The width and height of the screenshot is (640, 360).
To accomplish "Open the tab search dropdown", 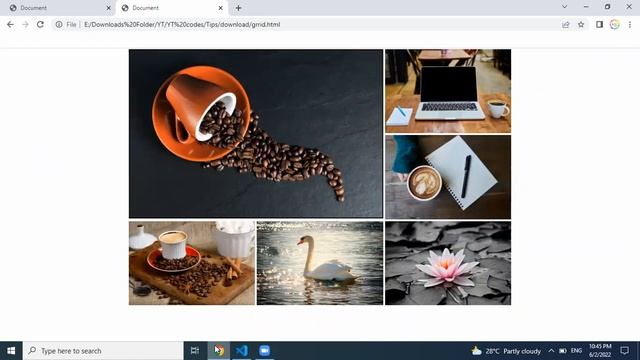I will pyautogui.click(x=564, y=7).
